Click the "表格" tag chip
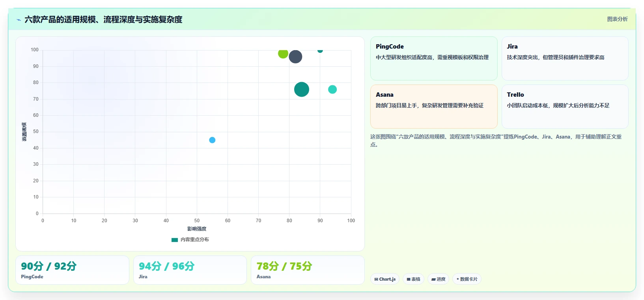 click(x=413, y=279)
